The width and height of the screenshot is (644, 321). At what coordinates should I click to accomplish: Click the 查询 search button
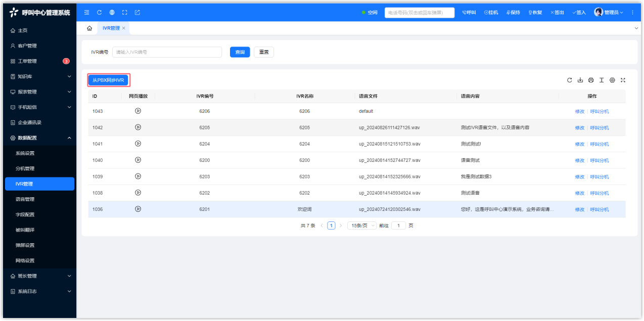coord(240,52)
